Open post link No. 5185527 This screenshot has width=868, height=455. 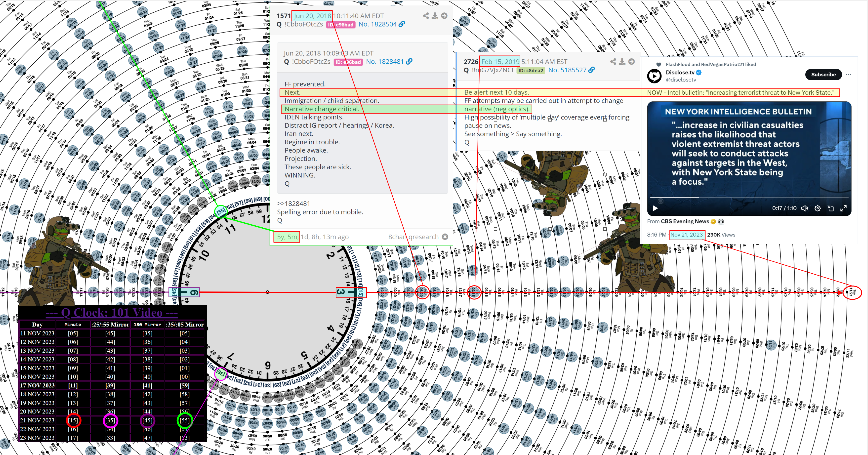point(567,70)
